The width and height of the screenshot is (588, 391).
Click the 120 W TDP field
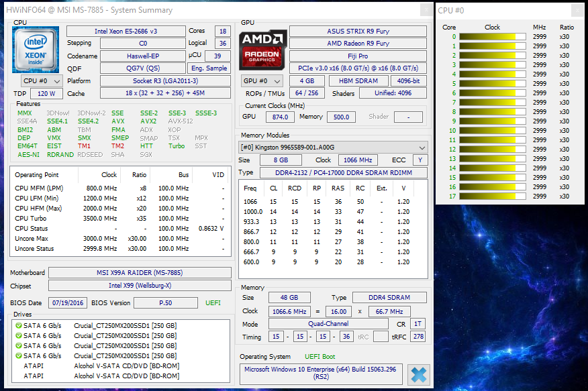46,94
